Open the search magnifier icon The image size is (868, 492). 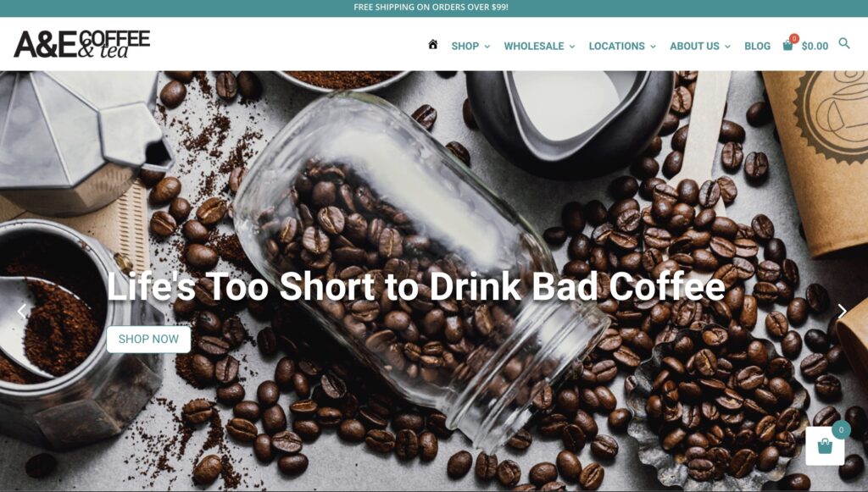(x=843, y=43)
